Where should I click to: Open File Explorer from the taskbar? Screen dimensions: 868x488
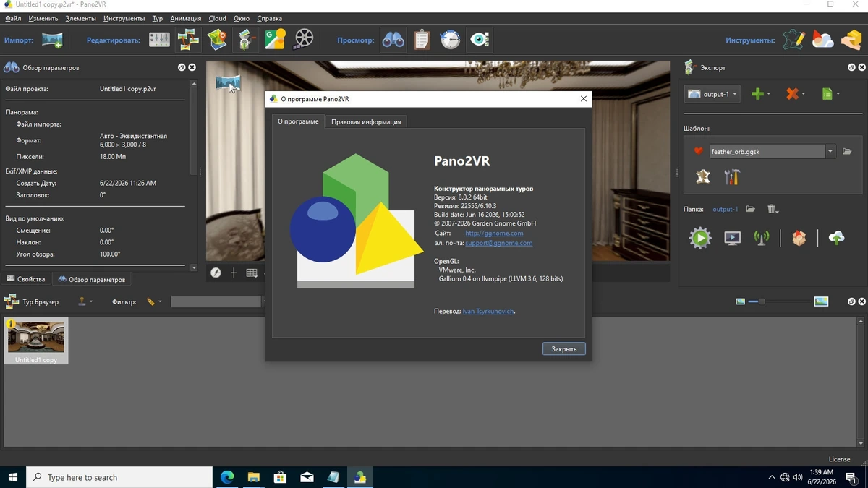tap(254, 477)
